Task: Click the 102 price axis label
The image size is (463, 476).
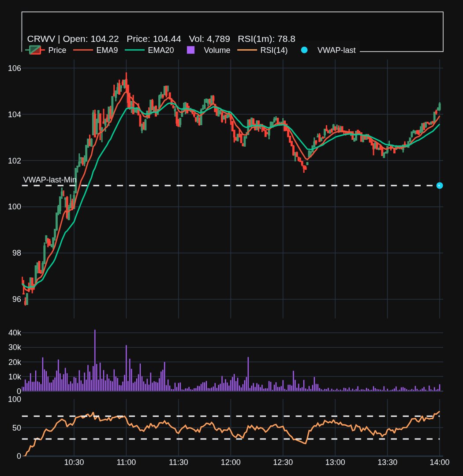Action: [15, 160]
